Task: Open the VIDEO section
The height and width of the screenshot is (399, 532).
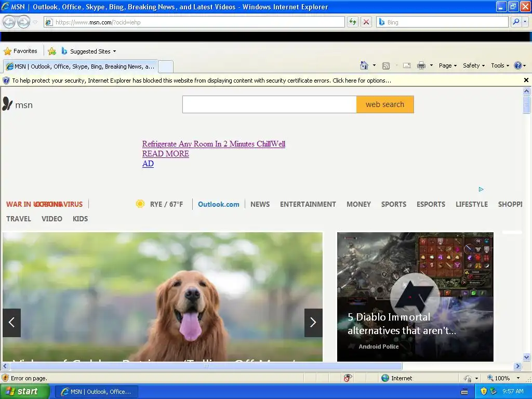Action: click(52, 219)
